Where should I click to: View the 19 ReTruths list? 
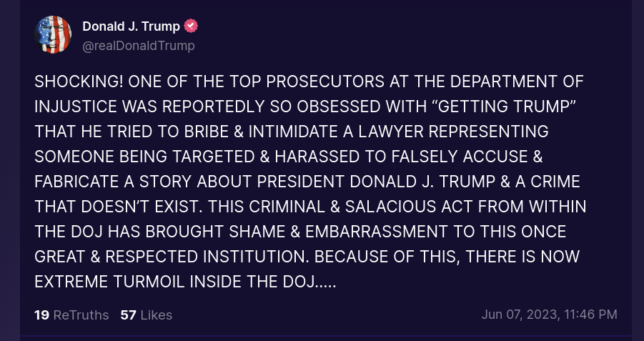click(71, 315)
